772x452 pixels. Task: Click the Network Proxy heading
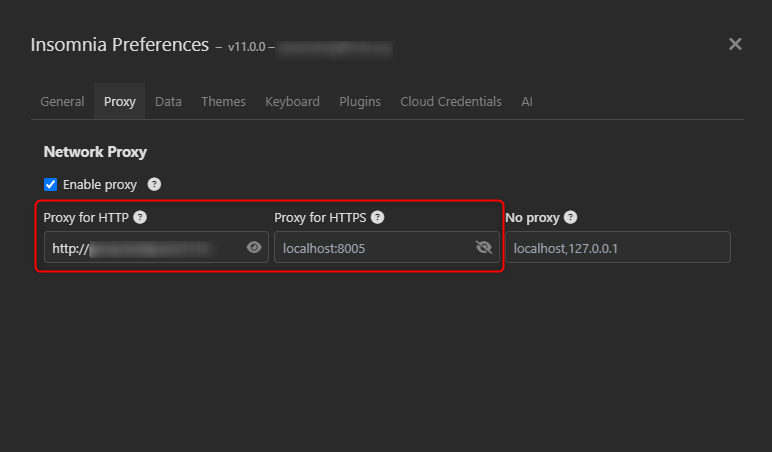tap(95, 152)
